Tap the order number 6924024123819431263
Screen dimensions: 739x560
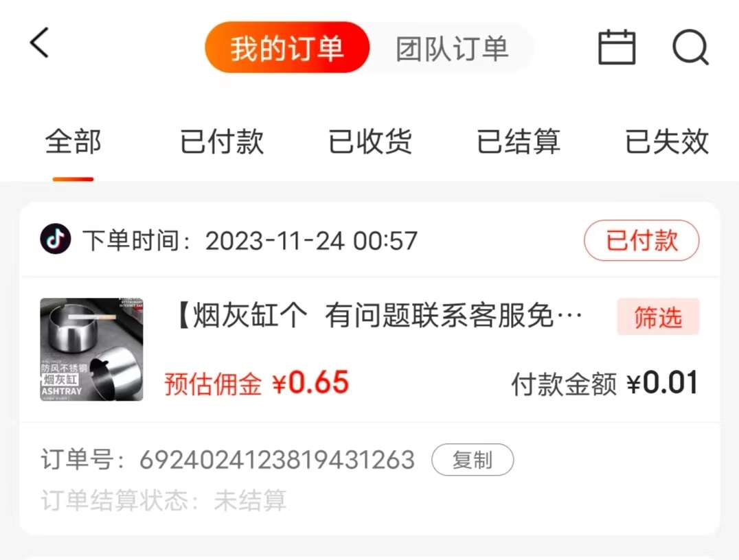(277, 460)
